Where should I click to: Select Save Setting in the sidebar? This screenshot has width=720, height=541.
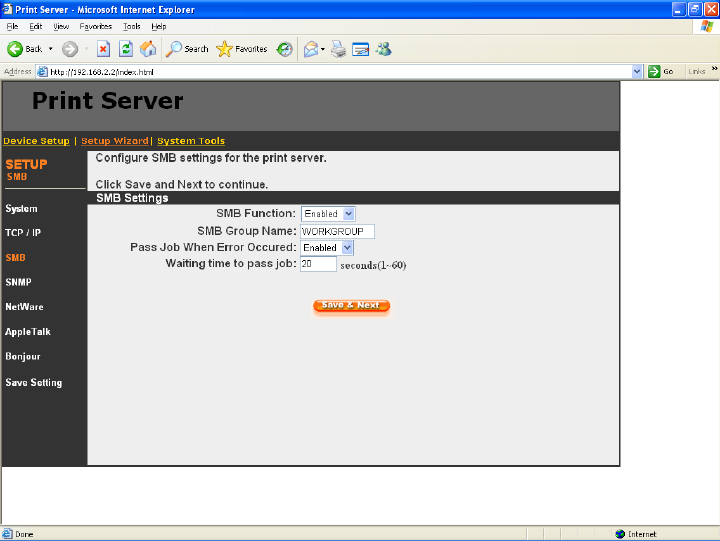point(34,383)
